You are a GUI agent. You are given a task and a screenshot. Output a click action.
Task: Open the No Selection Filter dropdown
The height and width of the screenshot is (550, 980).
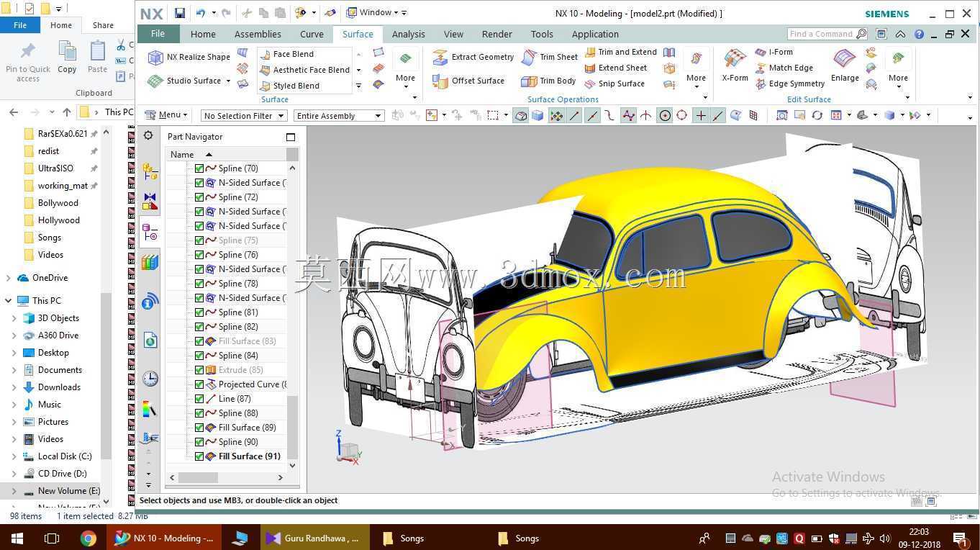coord(244,115)
